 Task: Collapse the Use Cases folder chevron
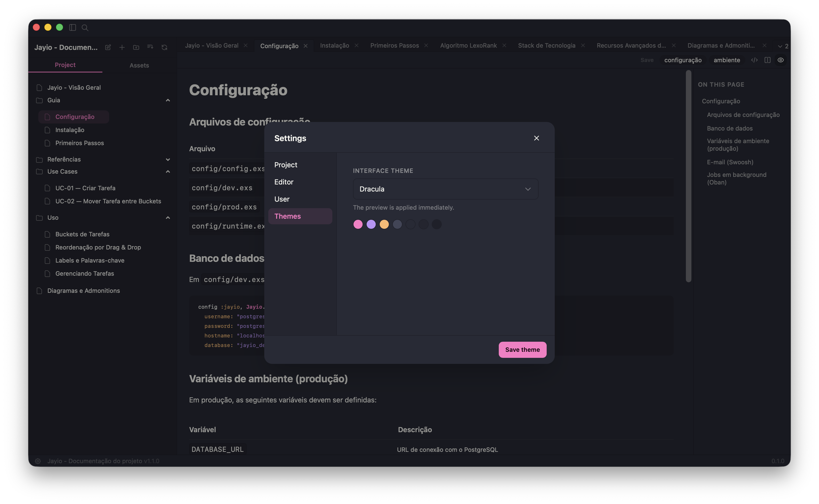click(168, 172)
